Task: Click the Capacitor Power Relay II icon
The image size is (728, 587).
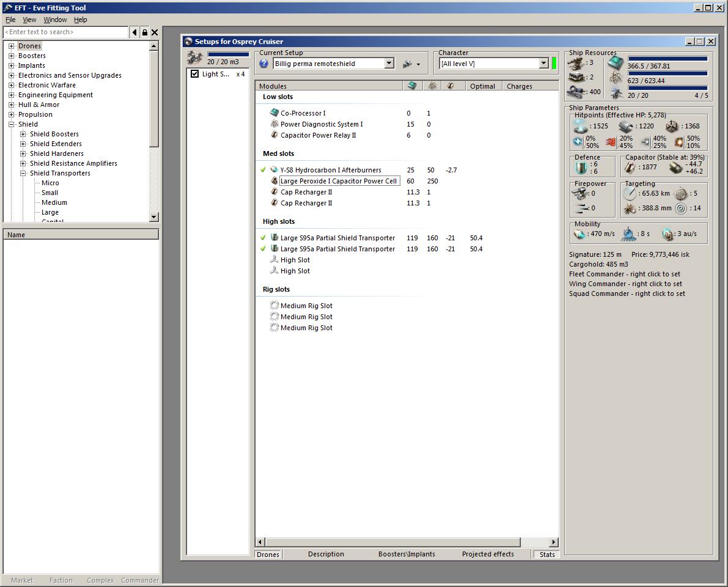Action: [274, 135]
